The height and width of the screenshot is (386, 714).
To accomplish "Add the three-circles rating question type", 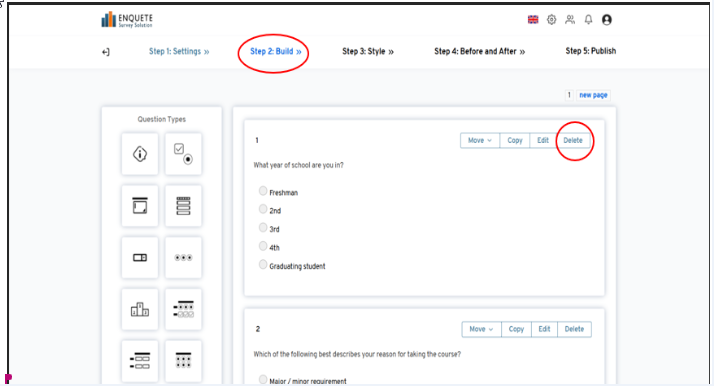I will pyautogui.click(x=183, y=258).
